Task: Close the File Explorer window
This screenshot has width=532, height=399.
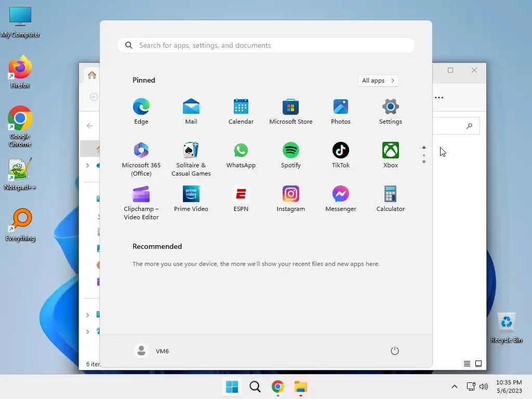Action: click(x=474, y=70)
